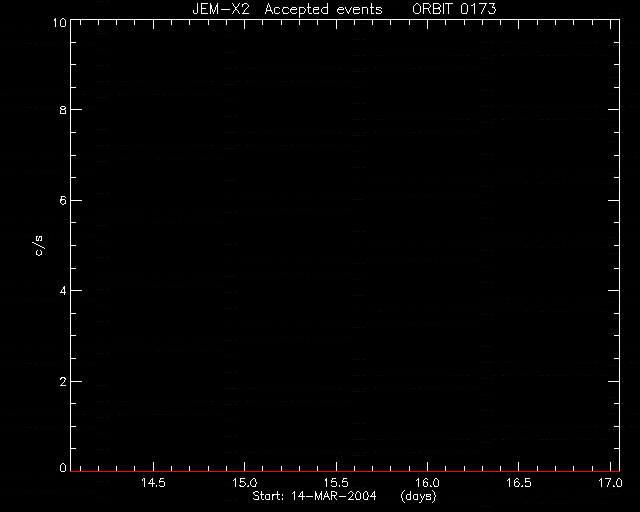The image size is (640, 512).
Task: Click the ORBIT 0173 label
Action: 454,9
